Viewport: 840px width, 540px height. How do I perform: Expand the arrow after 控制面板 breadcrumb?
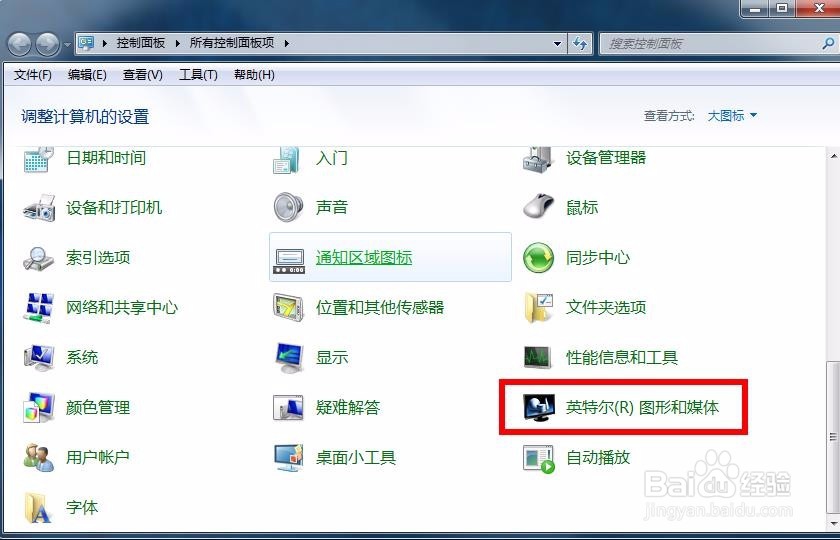(177, 43)
